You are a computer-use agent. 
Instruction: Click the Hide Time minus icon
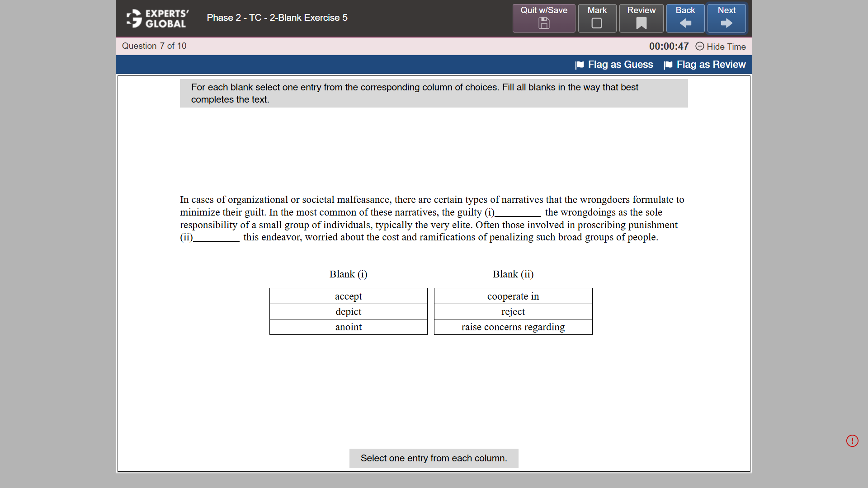click(x=700, y=47)
